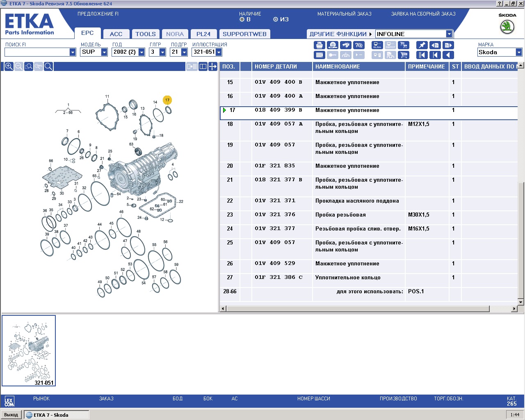
Task: Go to previous illustration page icon
Action: click(x=435, y=45)
